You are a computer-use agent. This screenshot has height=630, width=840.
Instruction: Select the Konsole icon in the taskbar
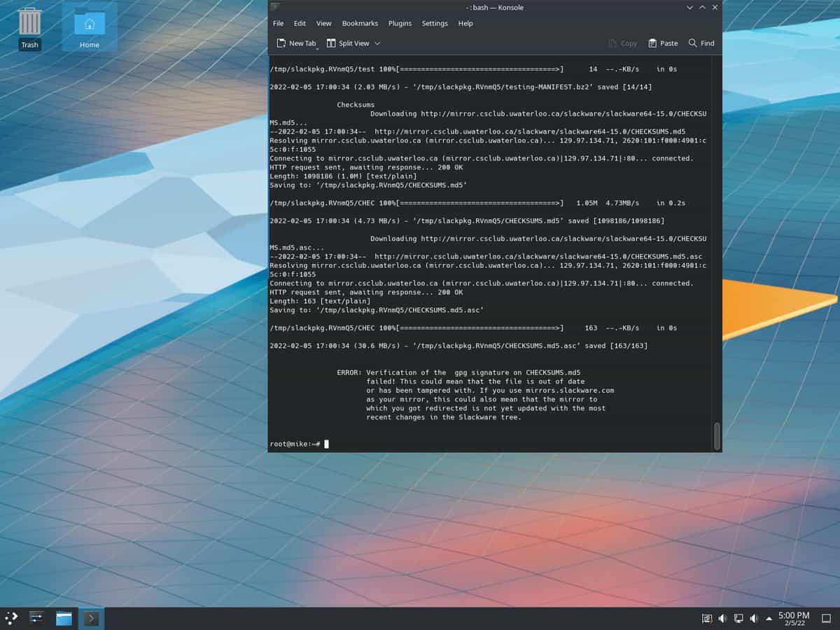pos(91,618)
